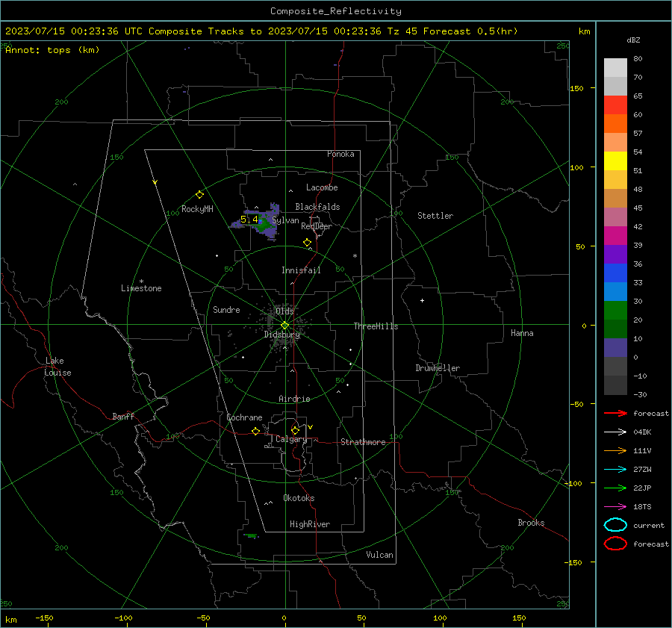
Task: Click the white 04DK arrow legend icon
Action: point(615,432)
